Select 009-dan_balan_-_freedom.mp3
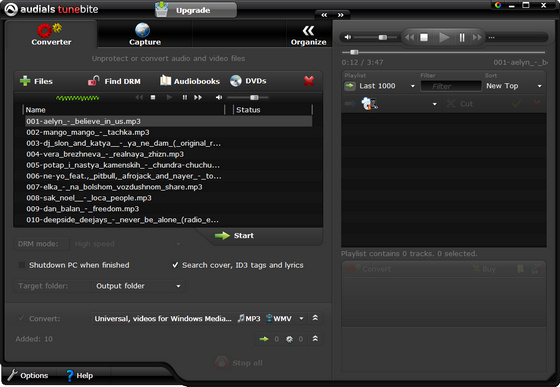The width and height of the screenshot is (560, 387). (x=169, y=209)
